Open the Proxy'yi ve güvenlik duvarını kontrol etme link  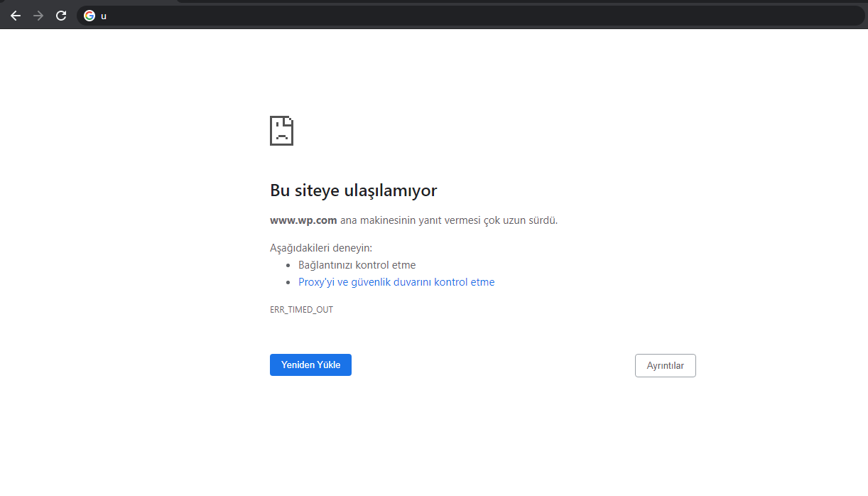pos(396,282)
